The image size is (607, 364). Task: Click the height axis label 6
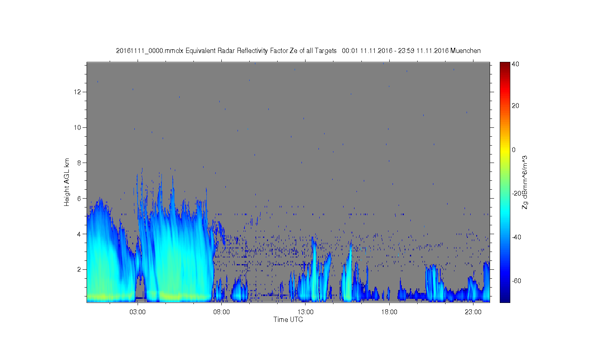[80, 198]
